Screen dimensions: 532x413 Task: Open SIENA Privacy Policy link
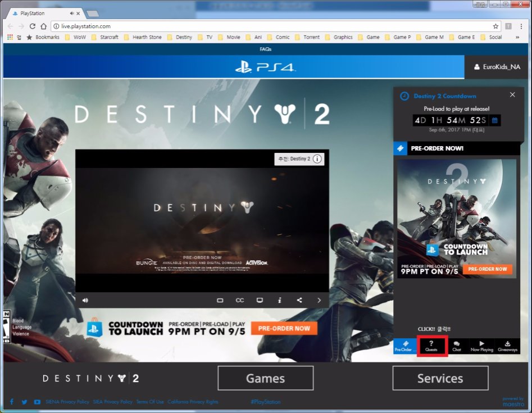tap(67, 402)
